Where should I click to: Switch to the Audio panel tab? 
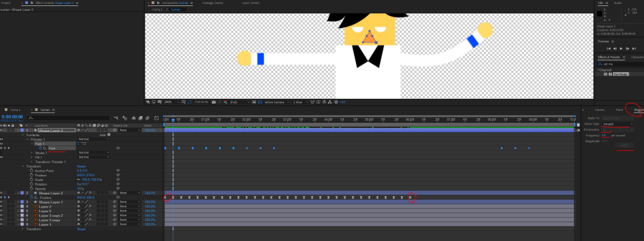[x=618, y=3]
